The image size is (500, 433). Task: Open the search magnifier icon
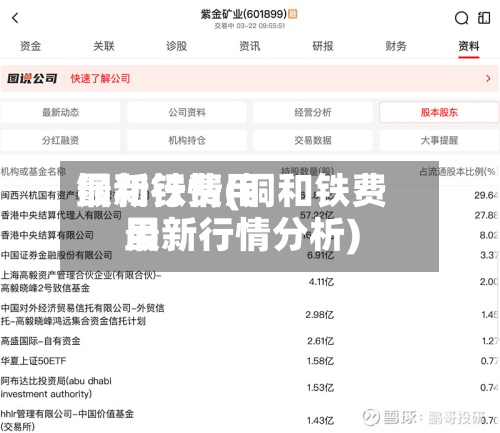tap(461, 18)
